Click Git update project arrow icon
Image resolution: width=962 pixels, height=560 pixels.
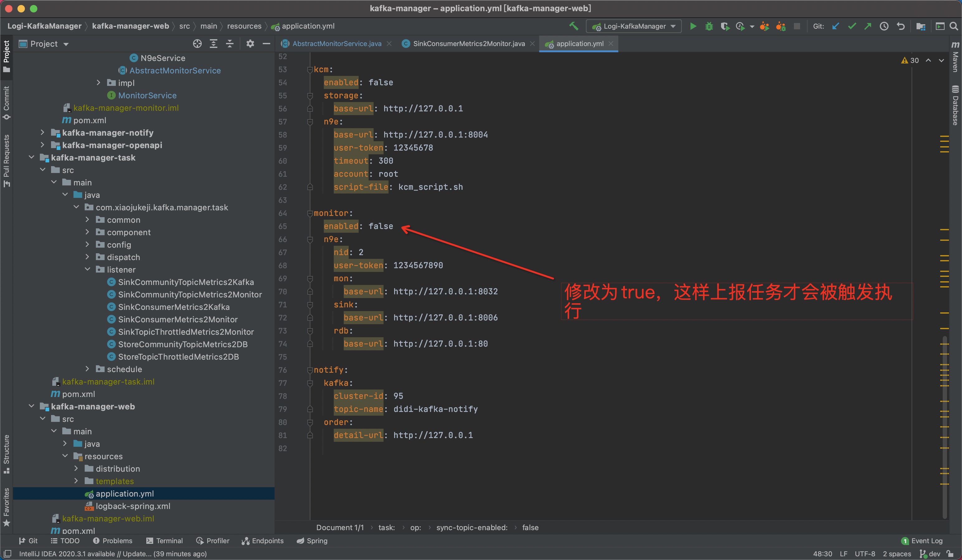[x=835, y=26]
